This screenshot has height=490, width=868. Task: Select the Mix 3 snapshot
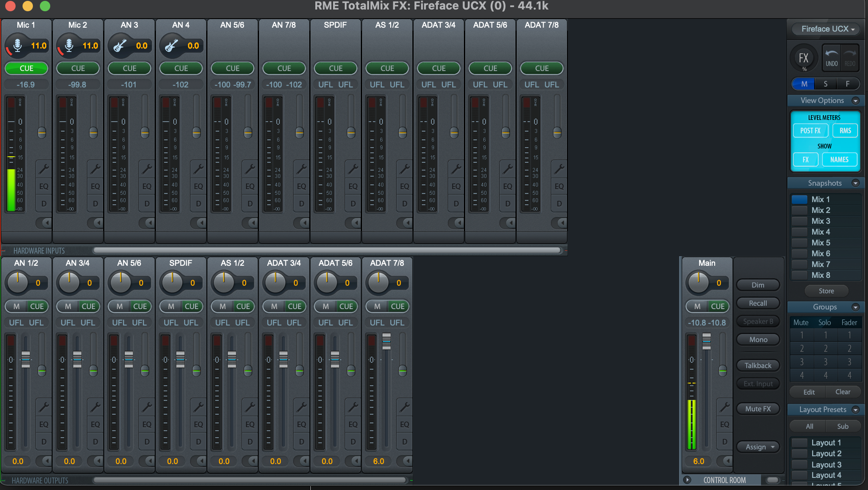coord(820,221)
